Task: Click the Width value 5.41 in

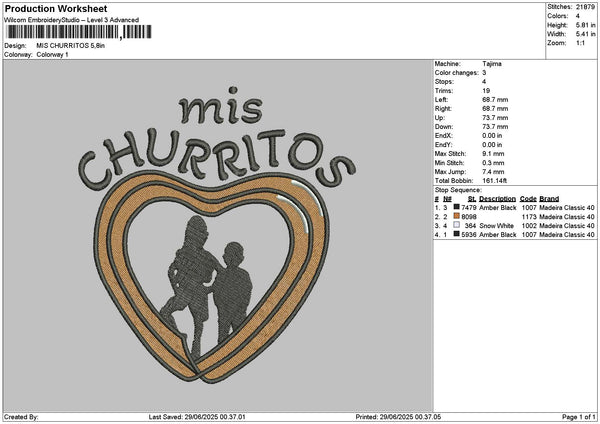Action: pyautogui.click(x=585, y=34)
